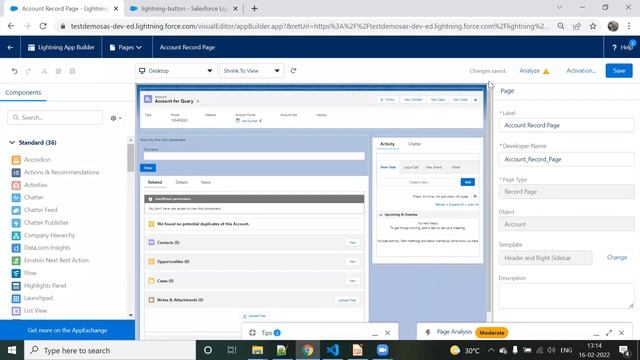Copy the selected component
Screen dimensions: 640x360
[x=58, y=71]
